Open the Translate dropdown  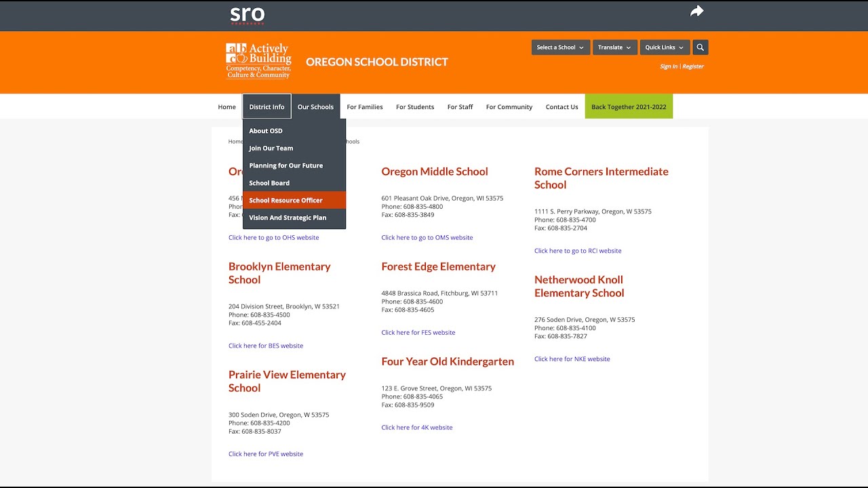(615, 47)
